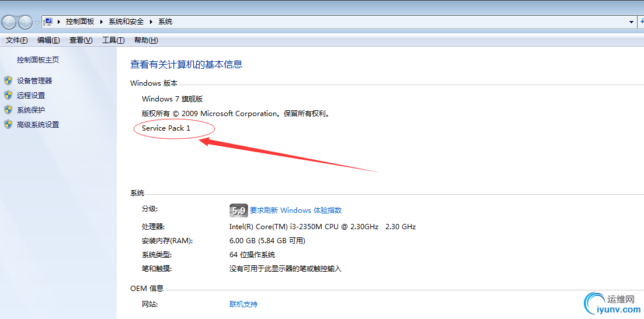Click the Forward navigation arrow button
The width and height of the screenshot is (644, 319).
pyautogui.click(x=25, y=22)
